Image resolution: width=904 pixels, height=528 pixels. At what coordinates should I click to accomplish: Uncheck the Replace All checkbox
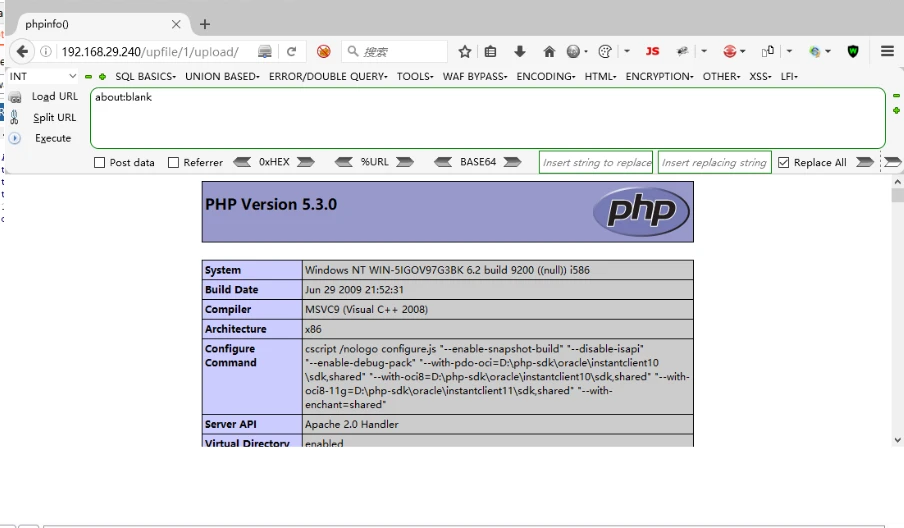[784, 162]
